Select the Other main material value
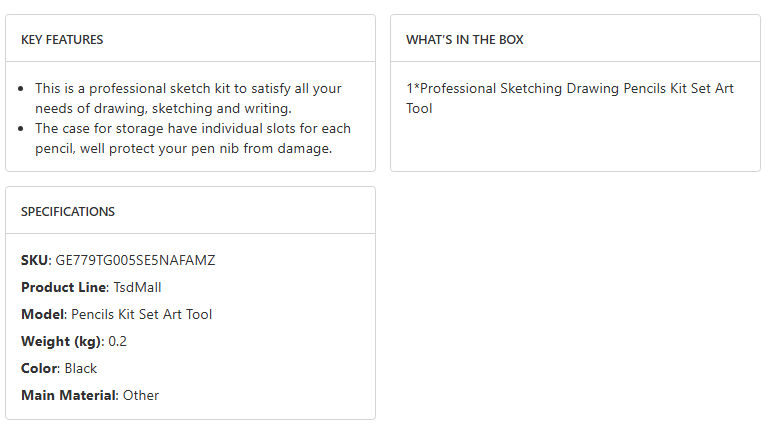 tap(141, 395)
